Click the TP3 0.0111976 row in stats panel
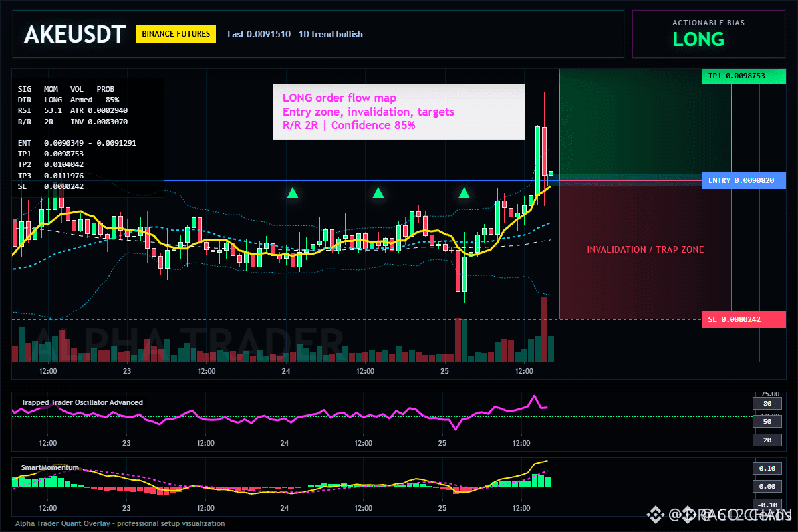The width and height of the screenshot is (798, 532). tap(51, 176)
